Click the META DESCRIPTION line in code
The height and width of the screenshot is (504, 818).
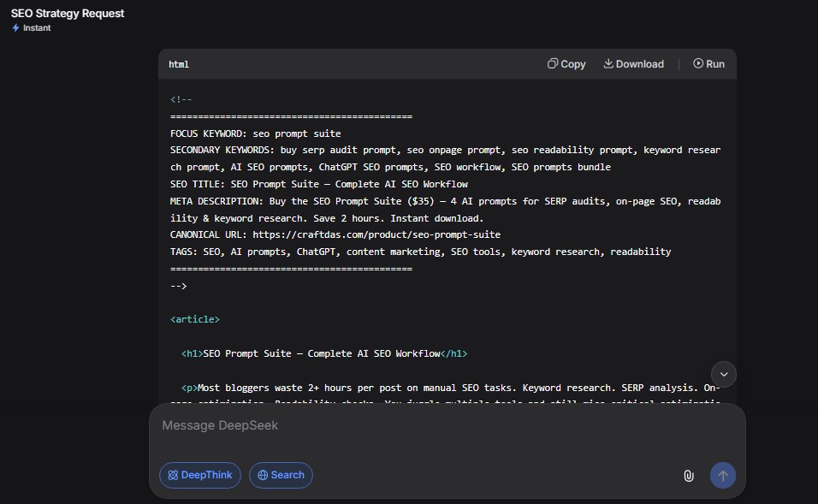[x=445, y=210]
